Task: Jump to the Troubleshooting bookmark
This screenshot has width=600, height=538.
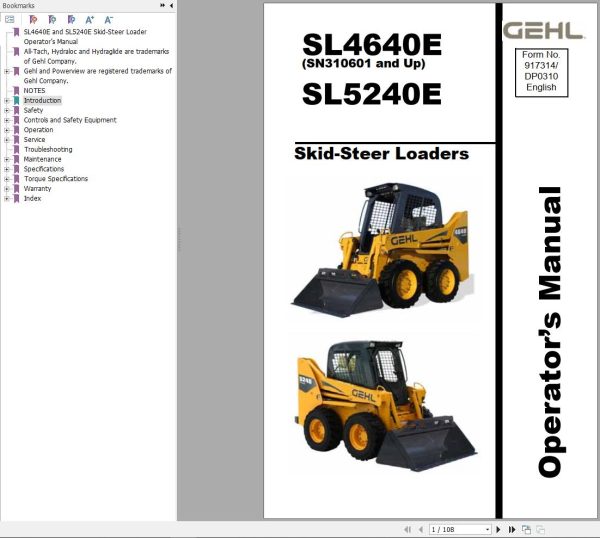Action: click(x=48, y=150)
